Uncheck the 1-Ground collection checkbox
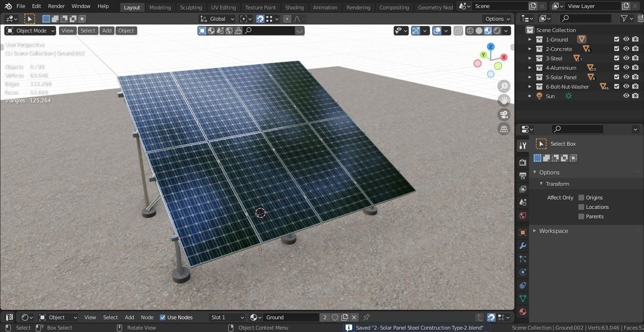 click(x=616, y=40)
